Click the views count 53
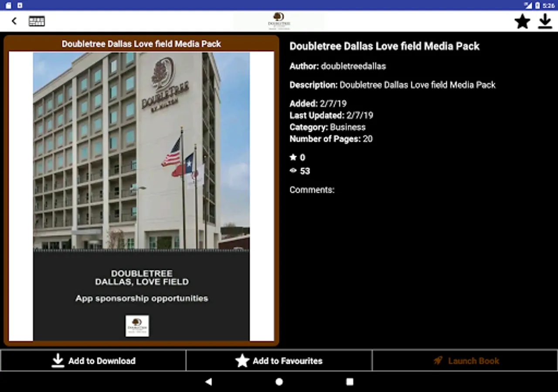The height and width of the screenshot is (392, 558). click(x=305, y=171)
